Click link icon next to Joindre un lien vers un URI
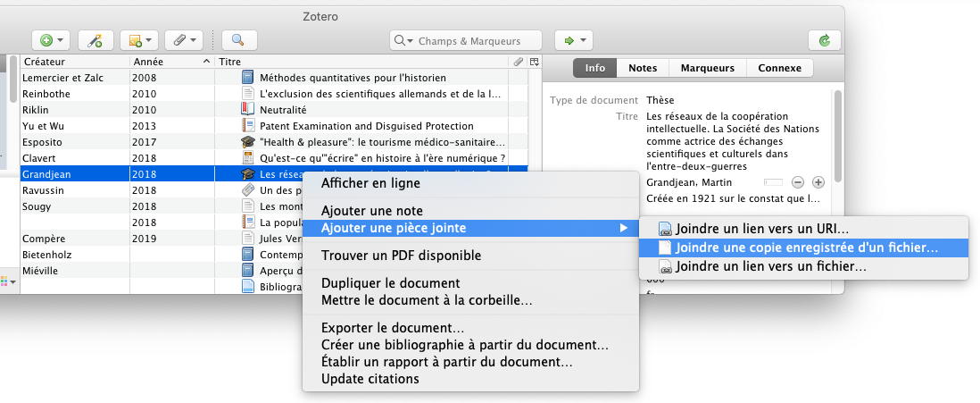Viewport: 980px width, 403px height. point(666,229)
